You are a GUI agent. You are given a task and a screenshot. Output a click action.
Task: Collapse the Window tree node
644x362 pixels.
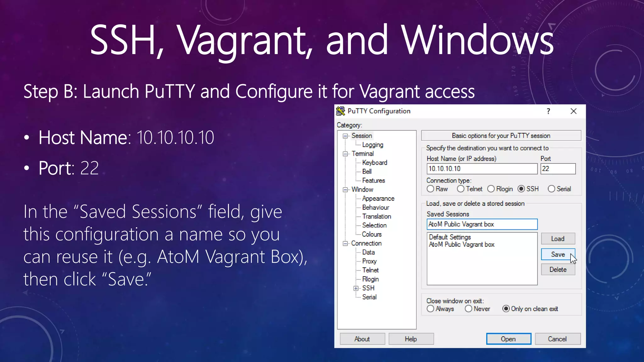coord(345,190)
